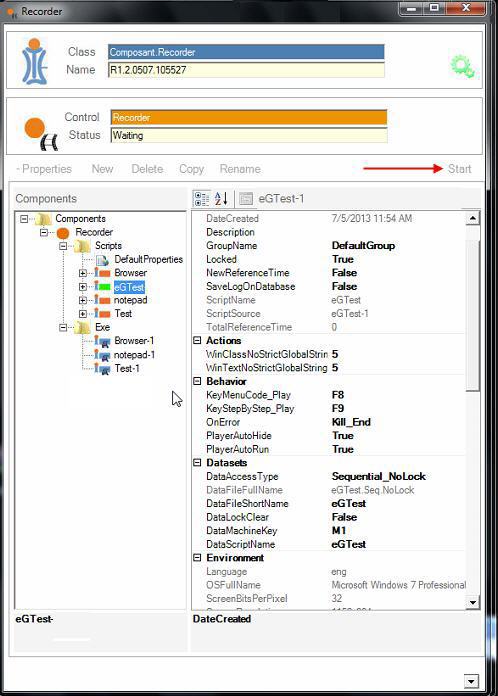Screen dimensions: 498x696
Task: Select the notepad-1 exe icon
Action: point(103,355)
